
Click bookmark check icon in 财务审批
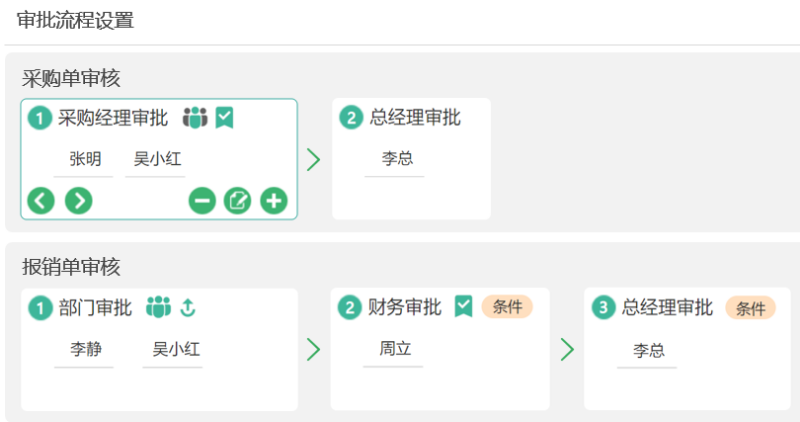click(x=463, y=306)
